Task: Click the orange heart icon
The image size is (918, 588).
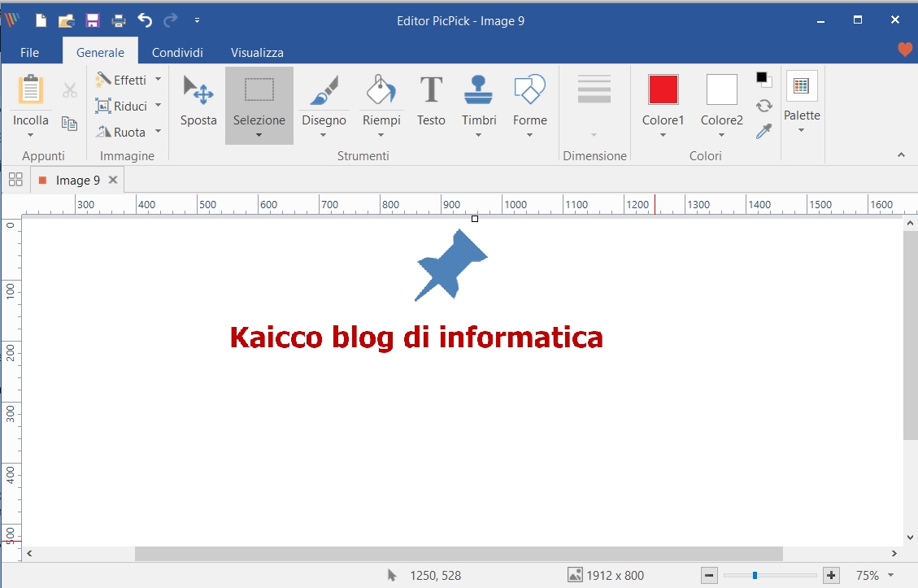Action: (905, 50)
